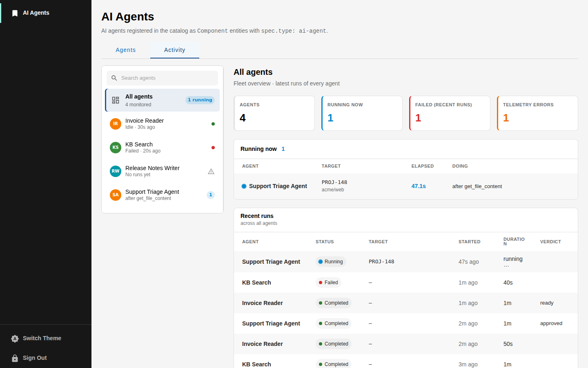The image size is (588, 368).
Task: Click the 47.1s elapsed value
Action: 419,186
